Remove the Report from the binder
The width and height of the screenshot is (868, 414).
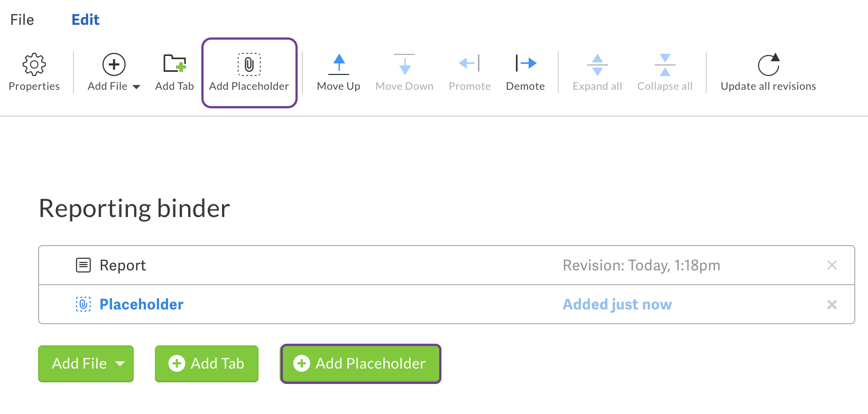832,265
